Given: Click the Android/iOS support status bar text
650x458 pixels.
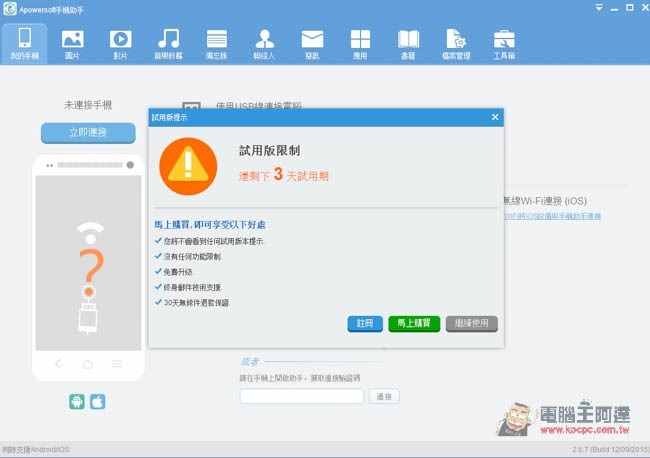Looking at the screenshot, I should pyautogui.click(x=36, y=449).
